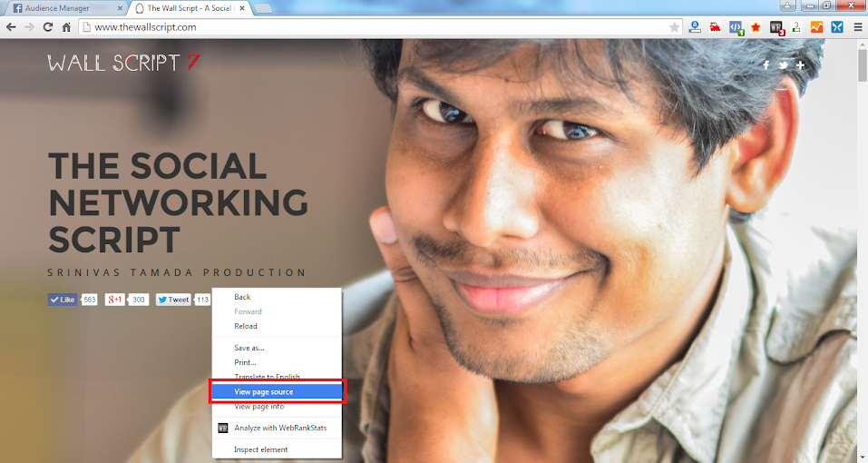Select Analyze with WebRankStats
The width and height of the screenshot is (868, 463).
pos(277,429)
